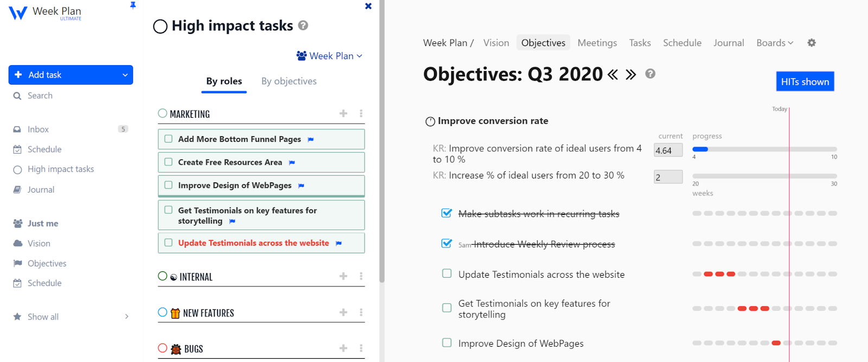Click HITs shown button
868x362 pixels.
[805, 81]
